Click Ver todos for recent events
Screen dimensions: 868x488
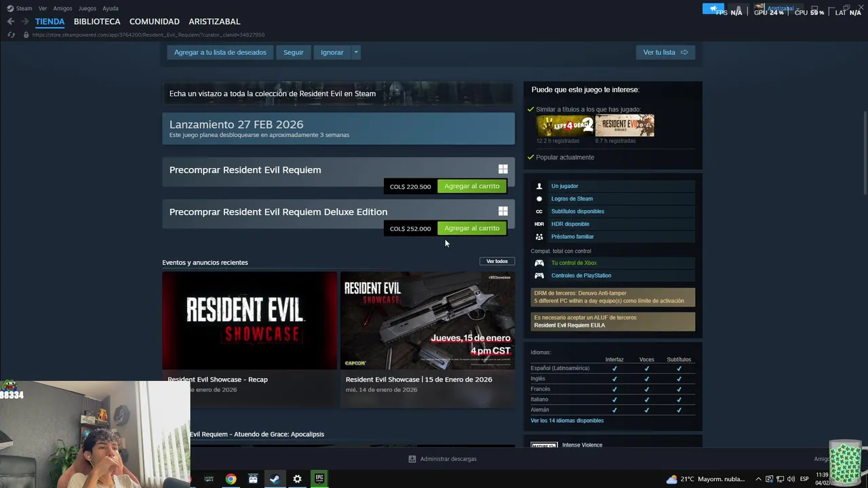tap(497, 261)
